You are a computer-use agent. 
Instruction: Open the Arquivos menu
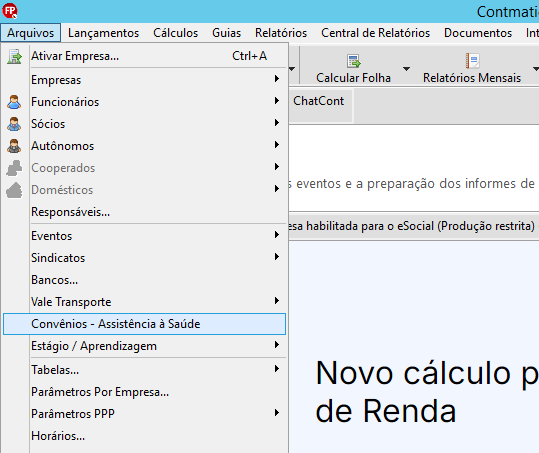pyautogui.click(x=31, y=33)
